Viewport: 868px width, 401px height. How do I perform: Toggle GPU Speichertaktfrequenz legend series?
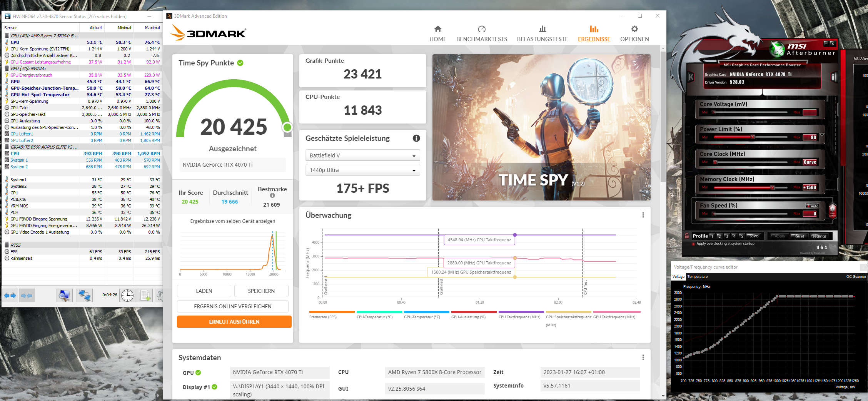click(x=568, y=319)
